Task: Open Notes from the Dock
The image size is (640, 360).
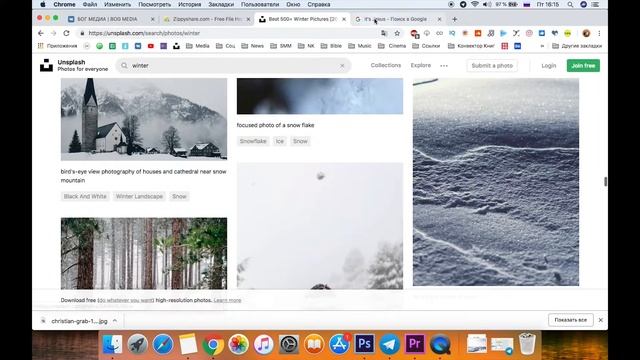Action: [188, 344]
